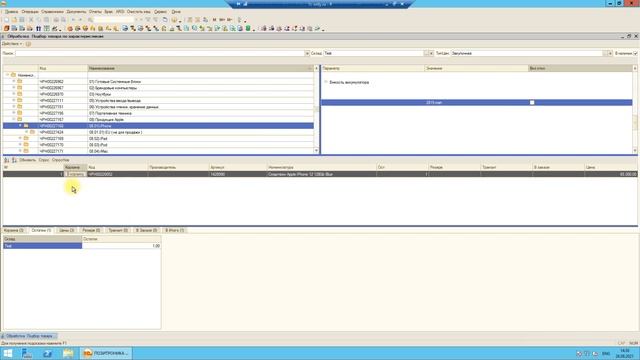640x360 pixels.
Task: Expand the 03) Ноутбуки folder
Action: pos(13,94)
